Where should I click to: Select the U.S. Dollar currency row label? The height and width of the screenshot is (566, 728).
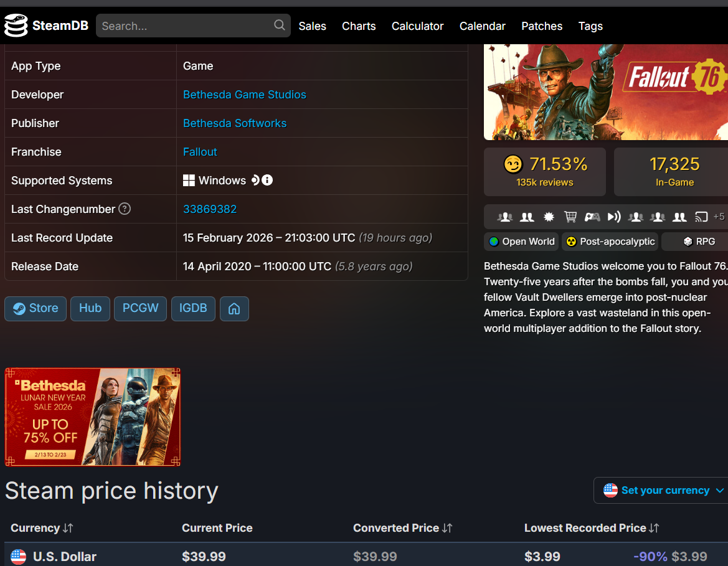tap(65, 557)
